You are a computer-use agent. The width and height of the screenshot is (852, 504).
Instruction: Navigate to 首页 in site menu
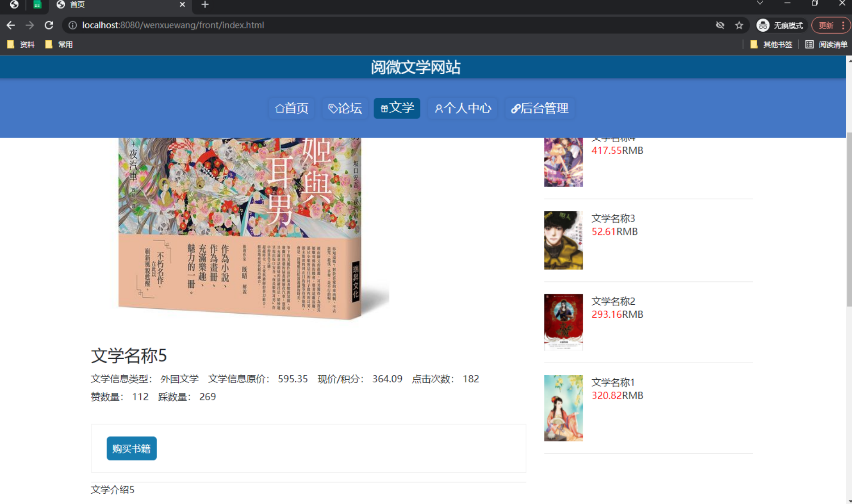(x=292, y=108)
